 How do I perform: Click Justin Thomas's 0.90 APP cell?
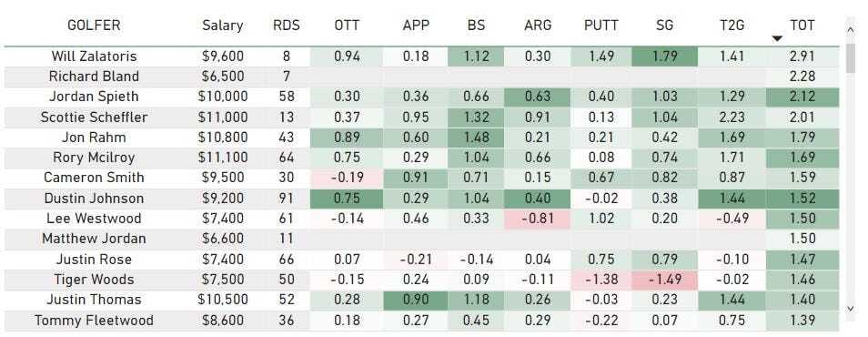[x=416, y=300]
